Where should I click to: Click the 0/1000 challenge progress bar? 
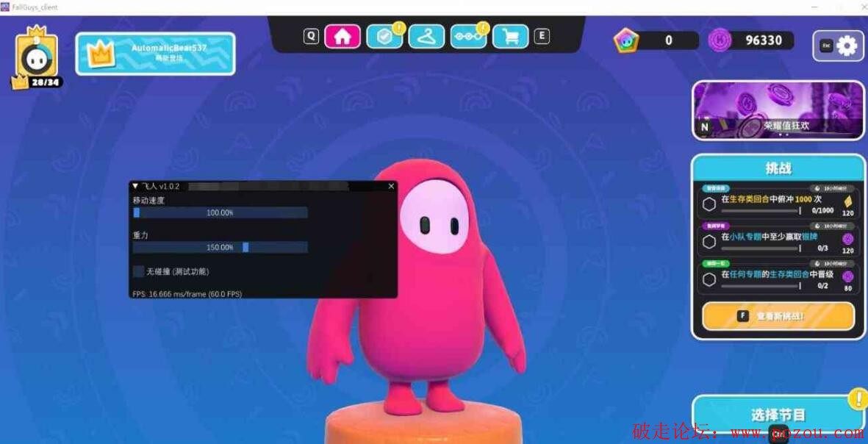tap(761, 211)
